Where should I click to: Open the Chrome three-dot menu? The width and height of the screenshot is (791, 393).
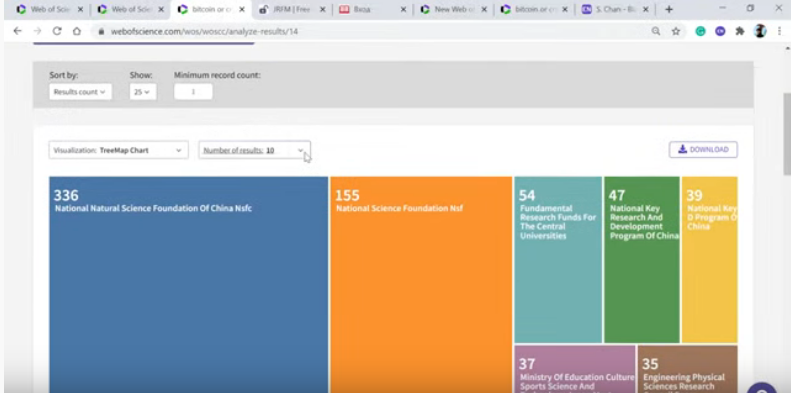coord(779,31)
